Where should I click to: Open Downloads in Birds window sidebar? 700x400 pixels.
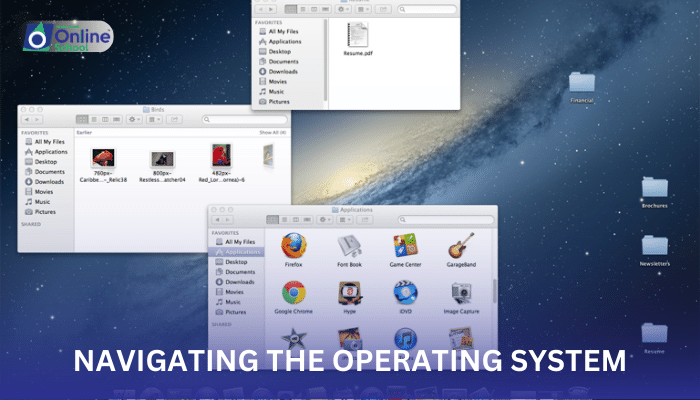(46, 182)
